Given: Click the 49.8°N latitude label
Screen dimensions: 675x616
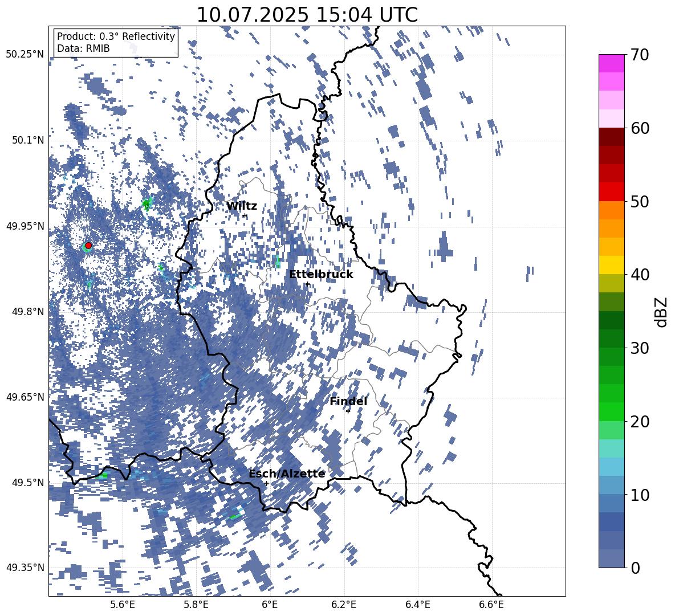Looking at the screenshot, I should (x=28, y=312).
